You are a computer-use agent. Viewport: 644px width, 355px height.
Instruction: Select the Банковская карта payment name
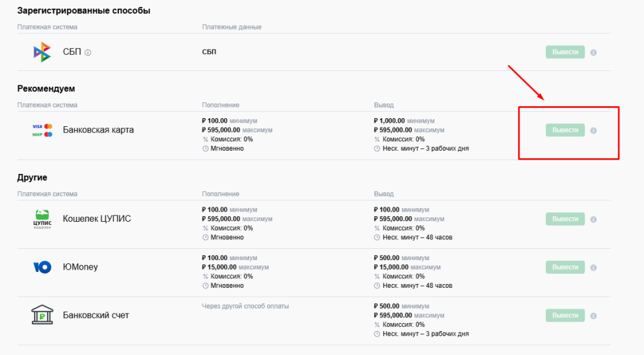98,130
